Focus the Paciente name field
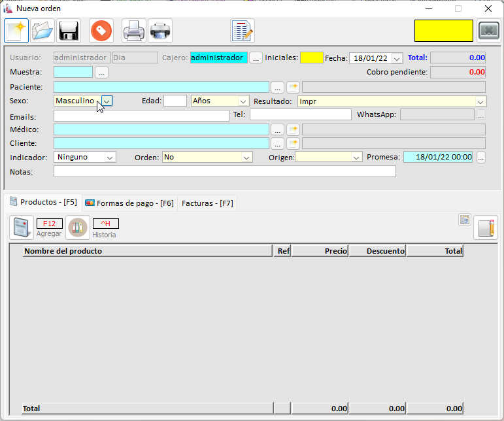This screenshot has height=421, width=504. point(161,87)
